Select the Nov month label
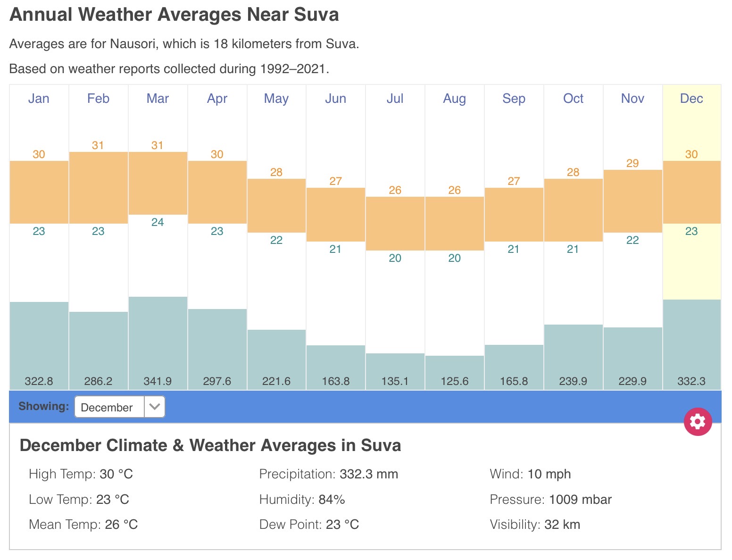Screen dimensions: 732x560 (x=632, y=99)
